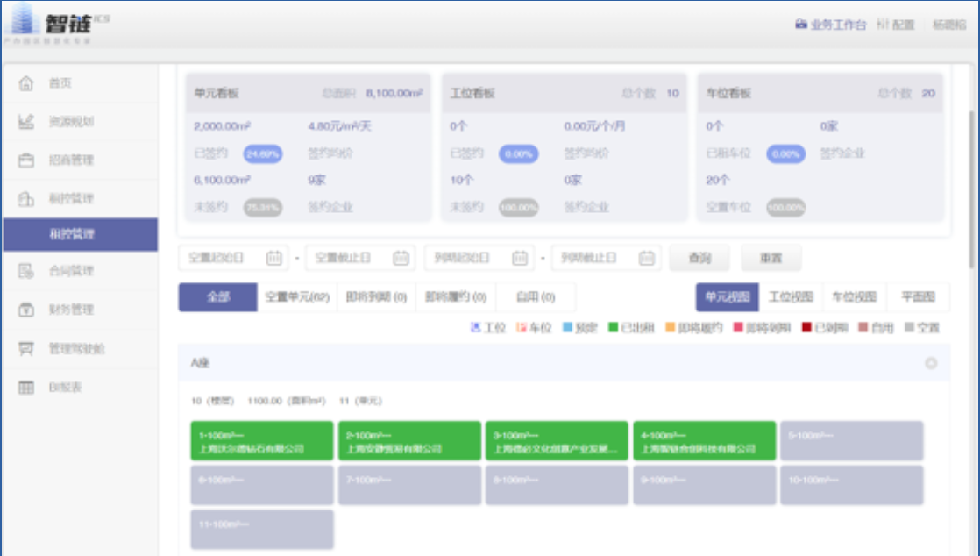The height and width of the screenshot is (556, 980).
Task: Open vacant unit card 8-100m²
Action: point(557,485)
